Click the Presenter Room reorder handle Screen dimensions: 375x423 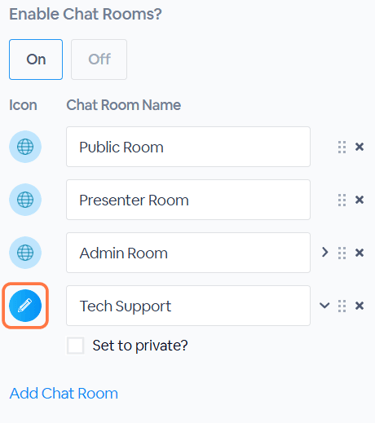(x=342, y=200)
